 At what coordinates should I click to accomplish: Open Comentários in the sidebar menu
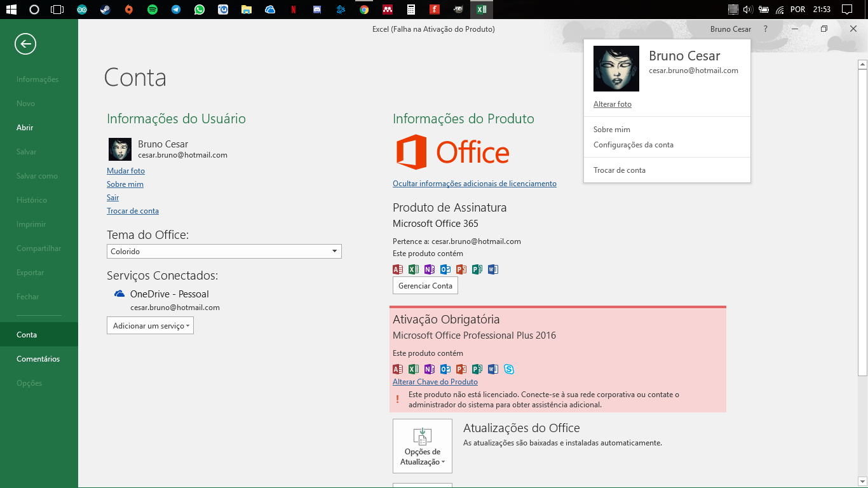(38, 358)
